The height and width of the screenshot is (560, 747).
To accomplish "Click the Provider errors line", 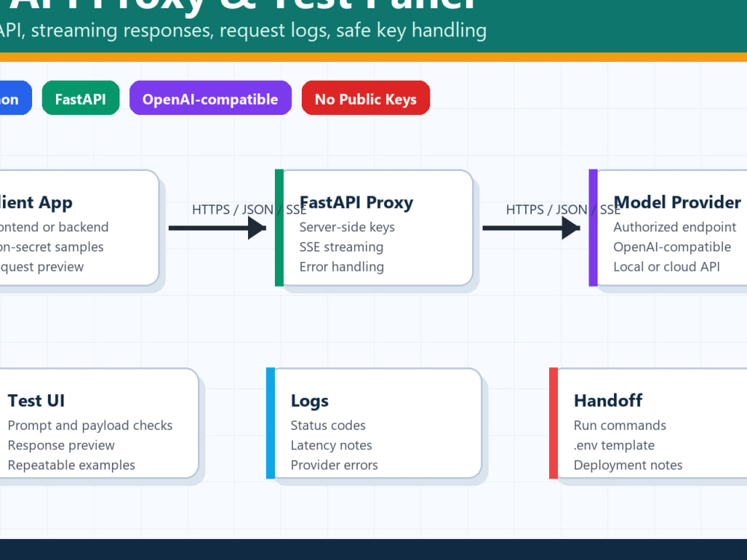I will click(x=334, y=464).
